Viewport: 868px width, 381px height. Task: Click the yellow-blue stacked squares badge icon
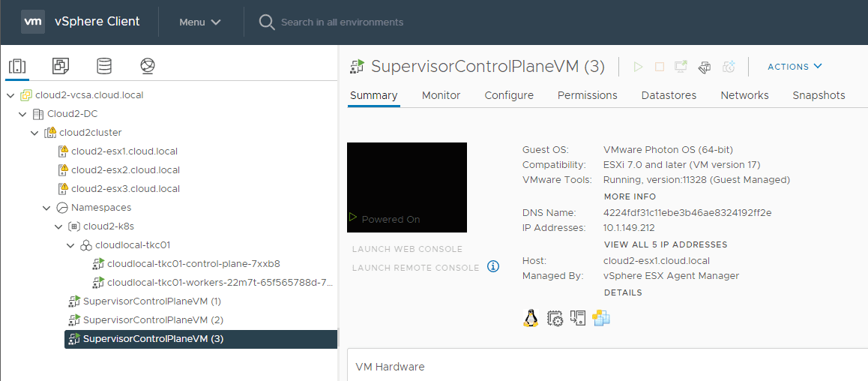[x=600, y=318]
